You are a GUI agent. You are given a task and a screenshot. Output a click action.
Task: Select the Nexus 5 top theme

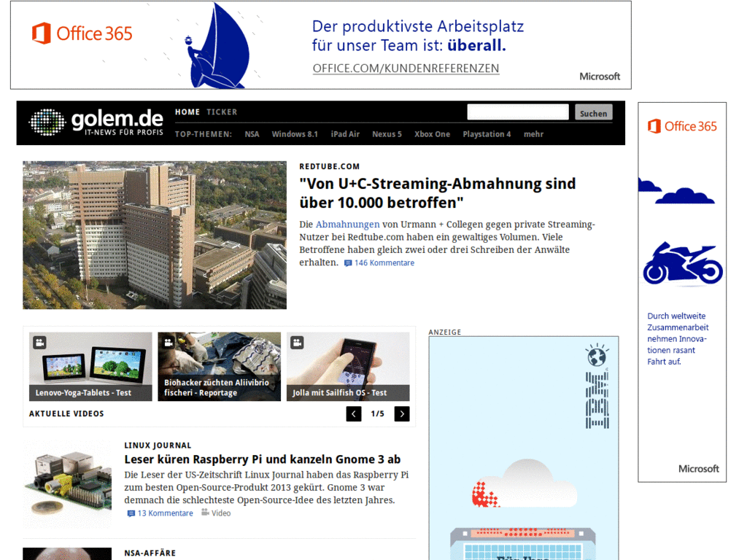pos(387,134)
